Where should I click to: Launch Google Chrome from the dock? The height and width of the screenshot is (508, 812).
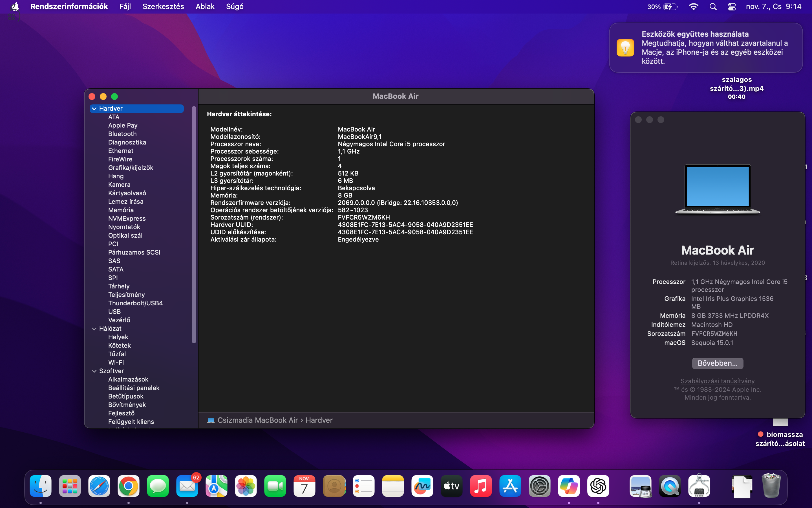(129, 486)
